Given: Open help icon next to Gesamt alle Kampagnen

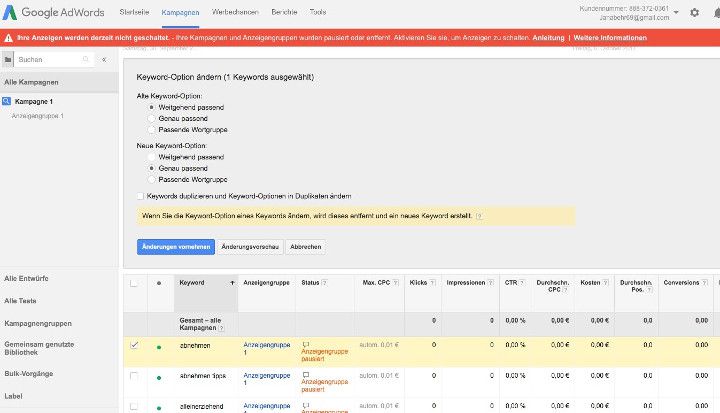Looking at the screenshot, I should pyautogui.click(x=221, y=328).
